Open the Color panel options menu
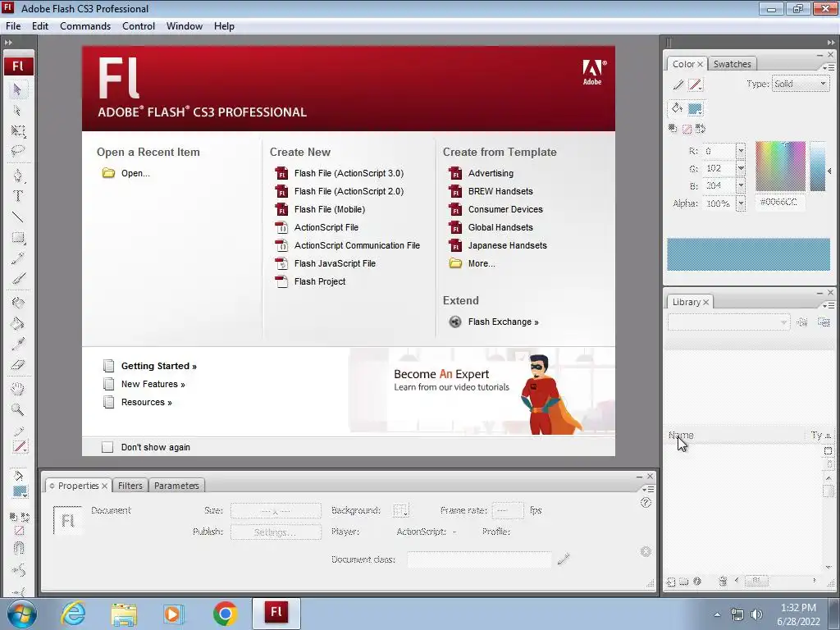 point(829,67)
